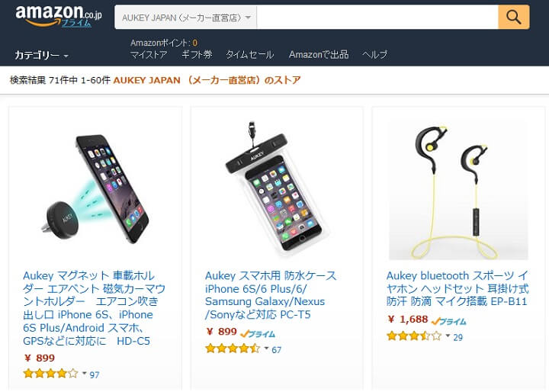Image resolution: width=549 pixels, height=392 pixels.
Task: Open the ギフト券 menu item
Action: (197, 55)
